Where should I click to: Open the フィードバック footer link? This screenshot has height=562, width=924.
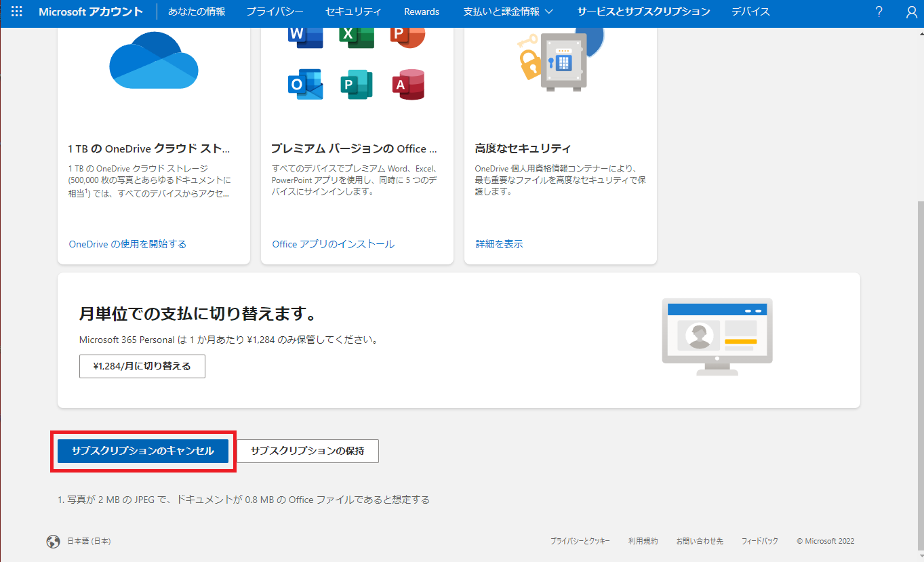click(759, 541)
